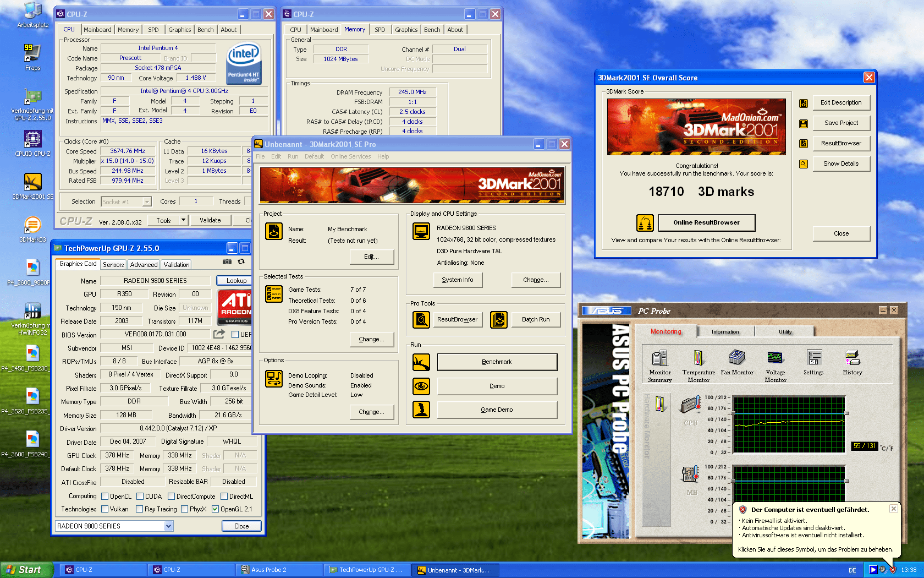Toggle PhysX checkbox
This screenshot has width=924, height=578.
pyautogui.click(x=184, y=509)
